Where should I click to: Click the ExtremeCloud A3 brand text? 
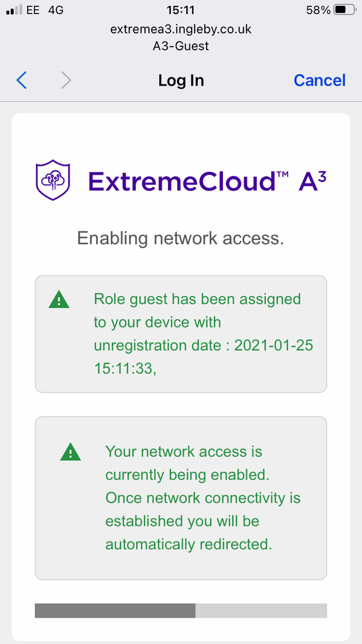pyautogui.click(x=207, y=181)
